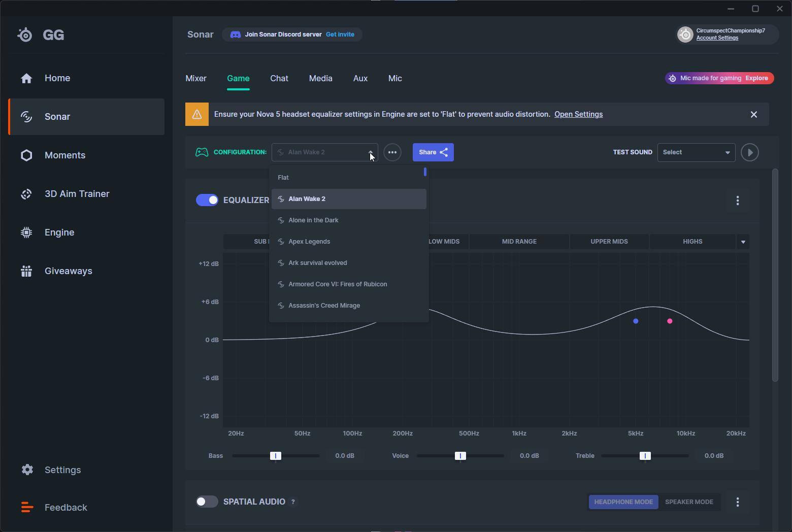Open Giveaways gift icon
792x532 pixels.
26,271
